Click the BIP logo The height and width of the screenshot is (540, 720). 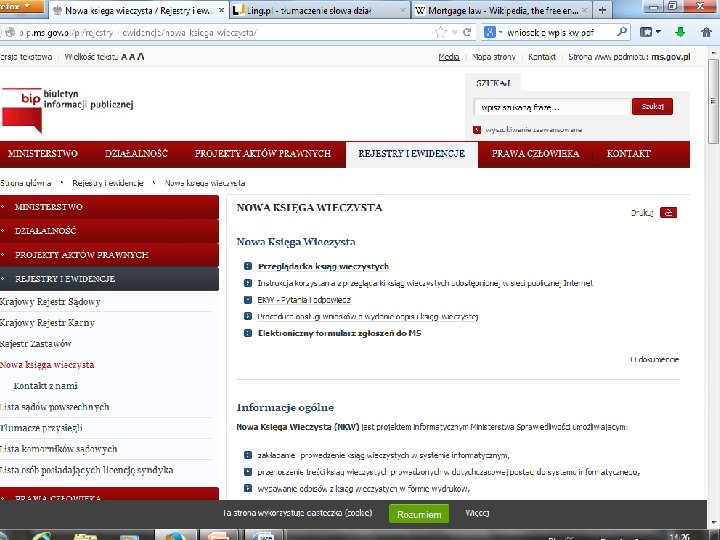67,109
